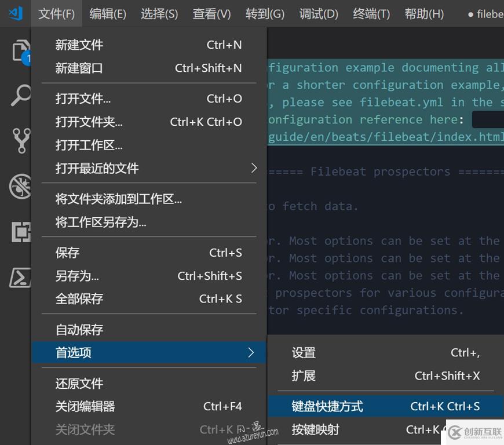Choose 将文件夹添加到工作区... entry
Screen dimensions: 504x445
149,199
